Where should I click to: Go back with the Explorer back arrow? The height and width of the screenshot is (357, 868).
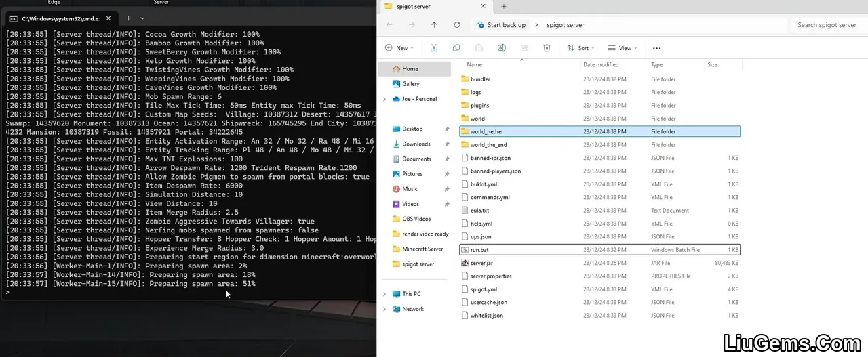[x=389, y=25]
